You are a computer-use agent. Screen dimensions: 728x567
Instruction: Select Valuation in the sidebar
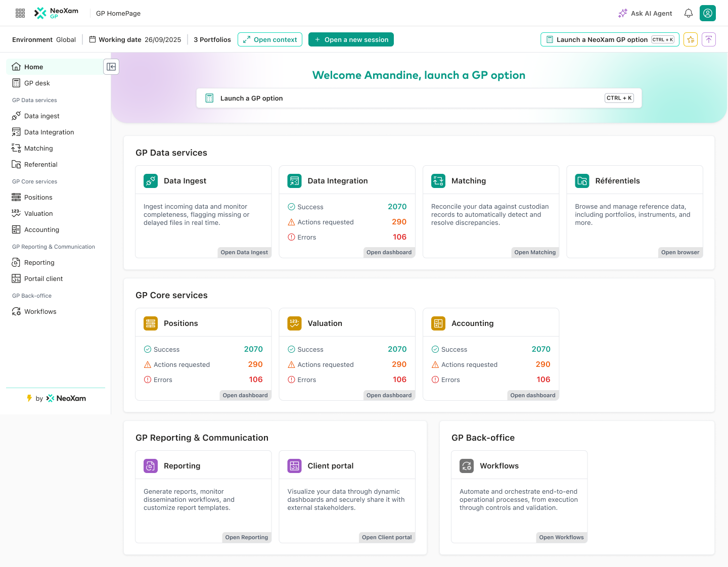(x=55, y=213)
